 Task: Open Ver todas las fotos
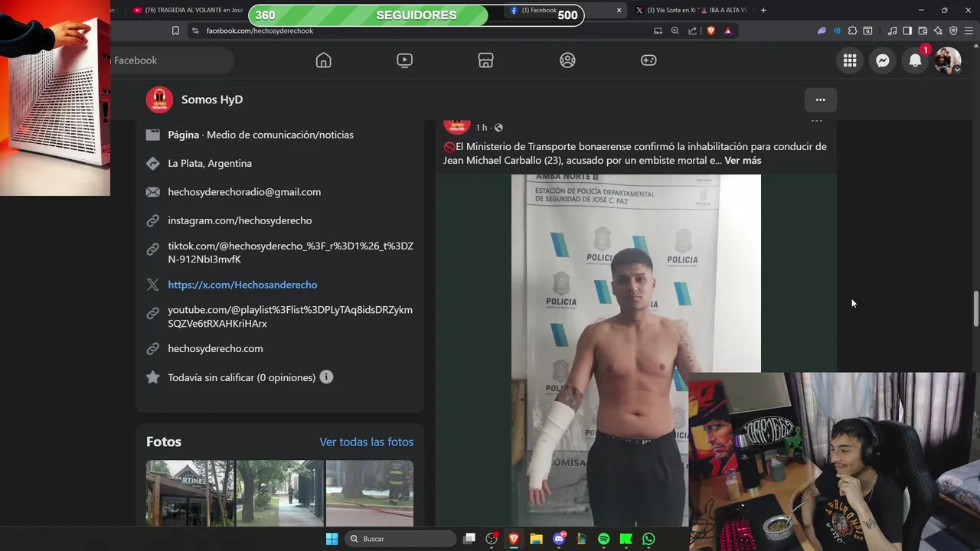(366, 442)
